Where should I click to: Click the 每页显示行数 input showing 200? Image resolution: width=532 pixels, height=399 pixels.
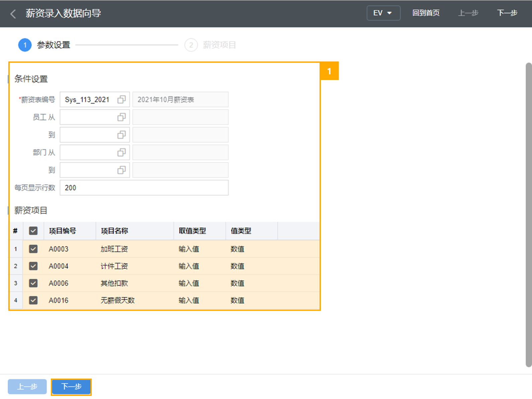click(144, 188)
